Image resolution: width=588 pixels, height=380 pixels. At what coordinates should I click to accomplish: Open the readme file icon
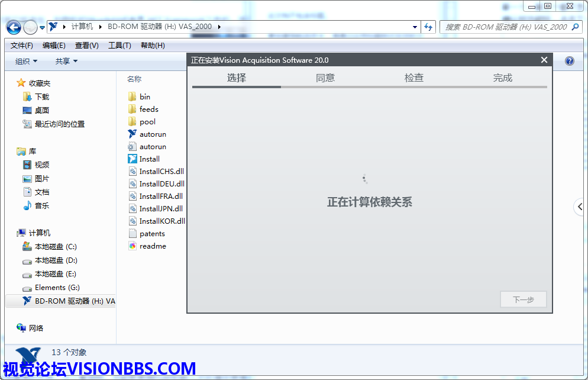[133, 246]
